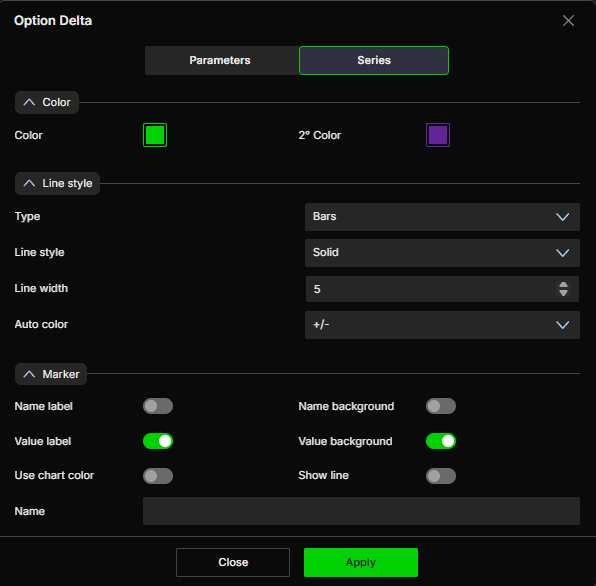Collapse the Line style section

pyautogui.click(x=57, y=183)
